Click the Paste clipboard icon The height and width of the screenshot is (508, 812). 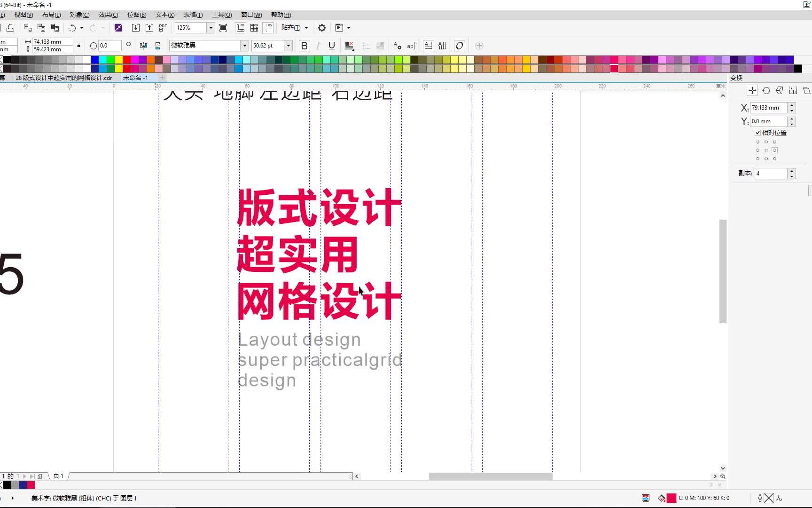(55, 28)
